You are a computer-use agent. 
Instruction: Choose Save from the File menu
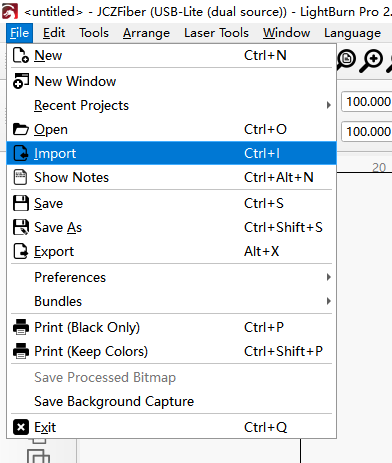point(171,203)
